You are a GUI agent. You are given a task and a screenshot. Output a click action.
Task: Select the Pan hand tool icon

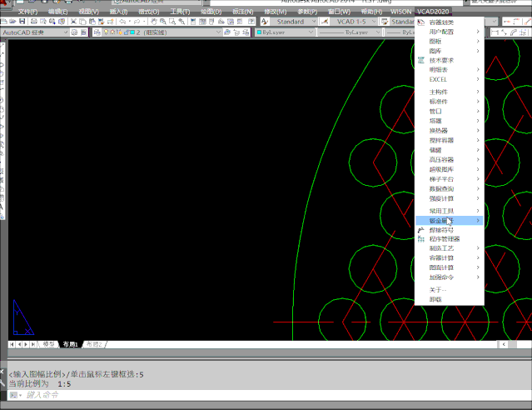154,22
